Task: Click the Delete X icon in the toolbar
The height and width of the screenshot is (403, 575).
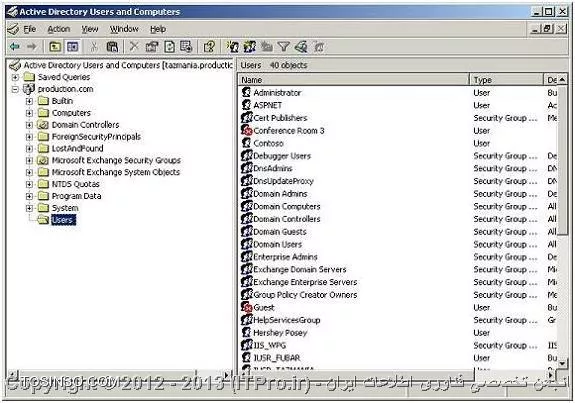Action: pos(134,47)
